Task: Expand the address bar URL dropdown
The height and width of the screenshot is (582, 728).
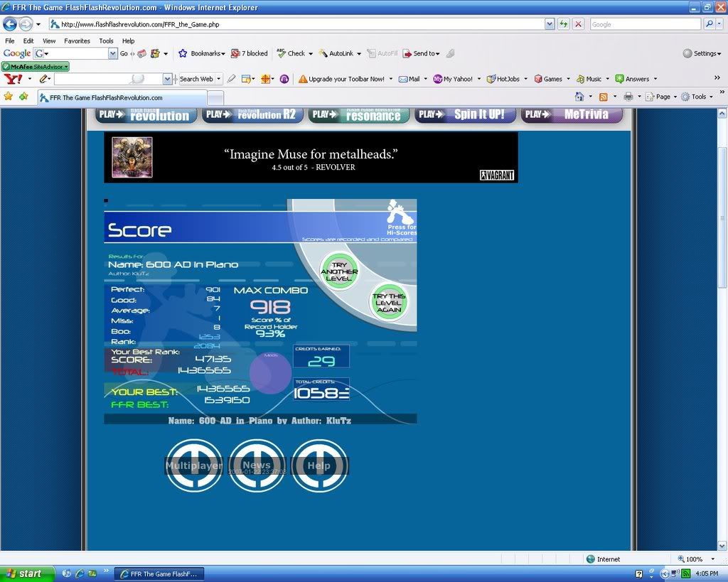Action: click(550, 24)
